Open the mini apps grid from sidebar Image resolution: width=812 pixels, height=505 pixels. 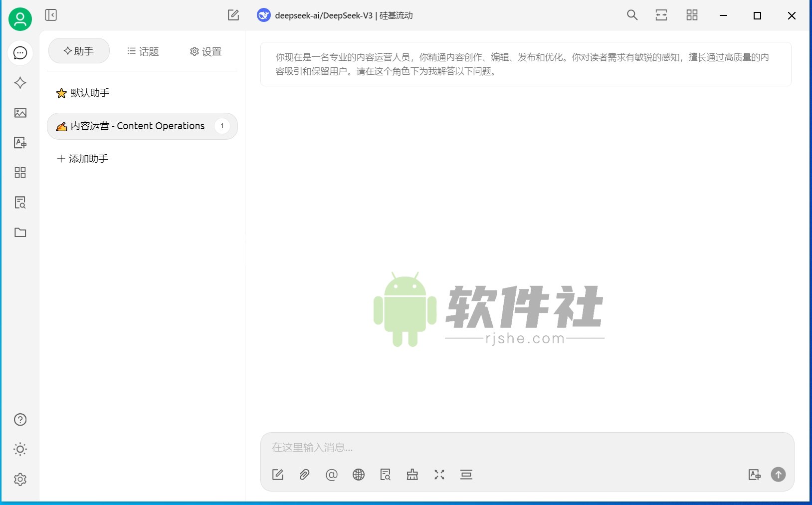point(20,173)
